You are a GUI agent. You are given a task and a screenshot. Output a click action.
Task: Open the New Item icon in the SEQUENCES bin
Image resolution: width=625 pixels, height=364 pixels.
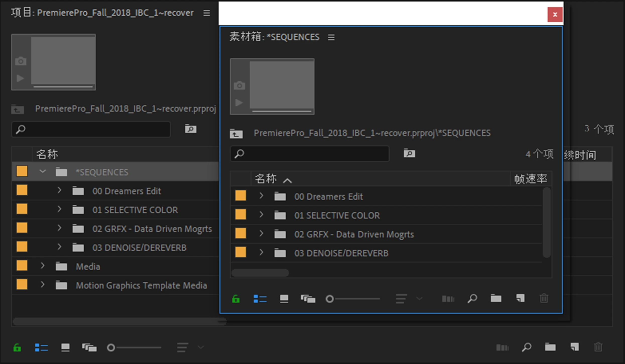coord(520,299)
